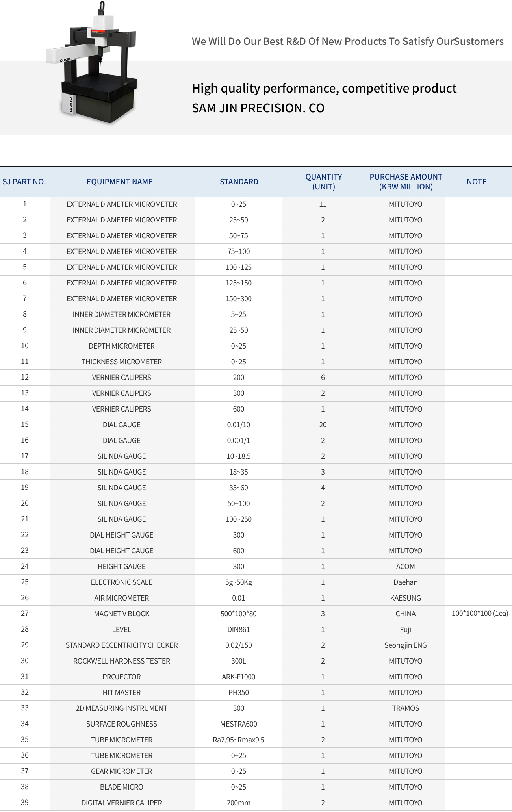Screen dimensions: 512x812
Task: Click the 'NOTE' column header
Action: (x=477, y=182)
